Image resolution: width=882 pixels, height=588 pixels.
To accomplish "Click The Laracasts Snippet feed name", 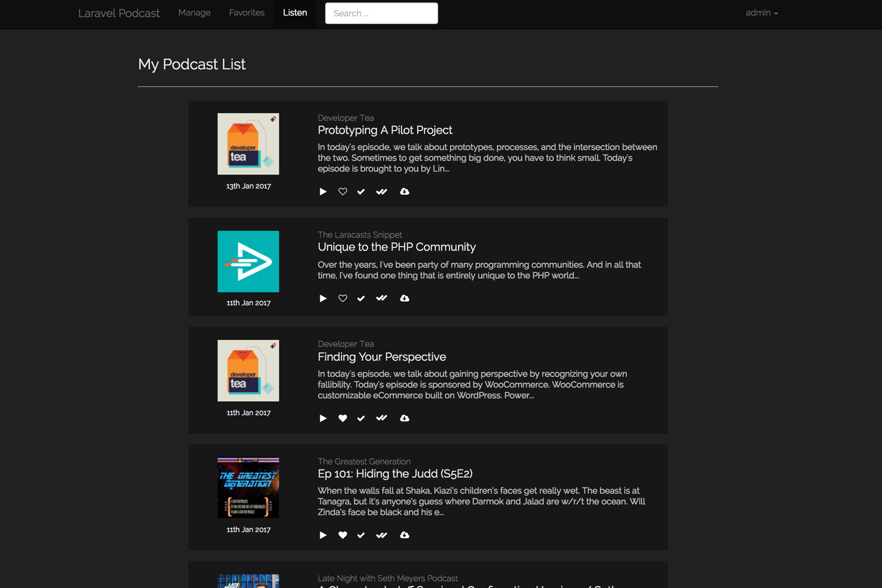I will 360,235.
